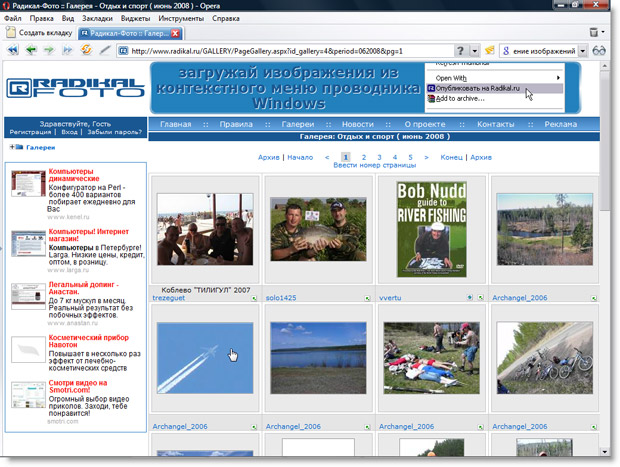Image resolution: width=620 pixels, height=467 pixels.
Task: Click the new tab page icon
Action: tap(11, 33)
